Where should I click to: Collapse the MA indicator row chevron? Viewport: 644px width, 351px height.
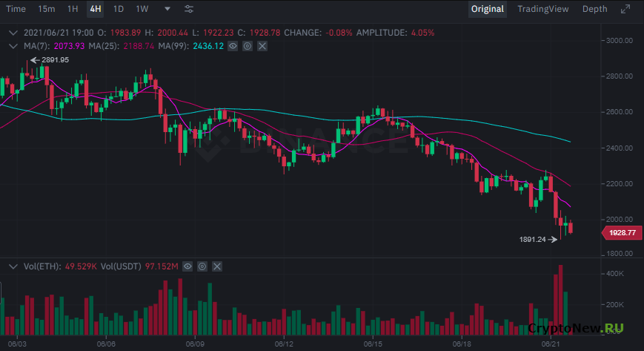13,46
